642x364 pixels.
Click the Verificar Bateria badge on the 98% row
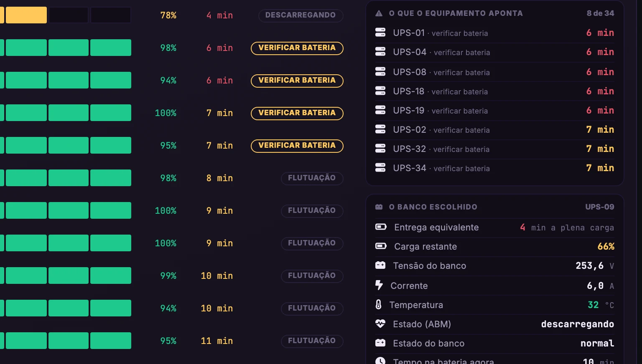pos(297,48)
